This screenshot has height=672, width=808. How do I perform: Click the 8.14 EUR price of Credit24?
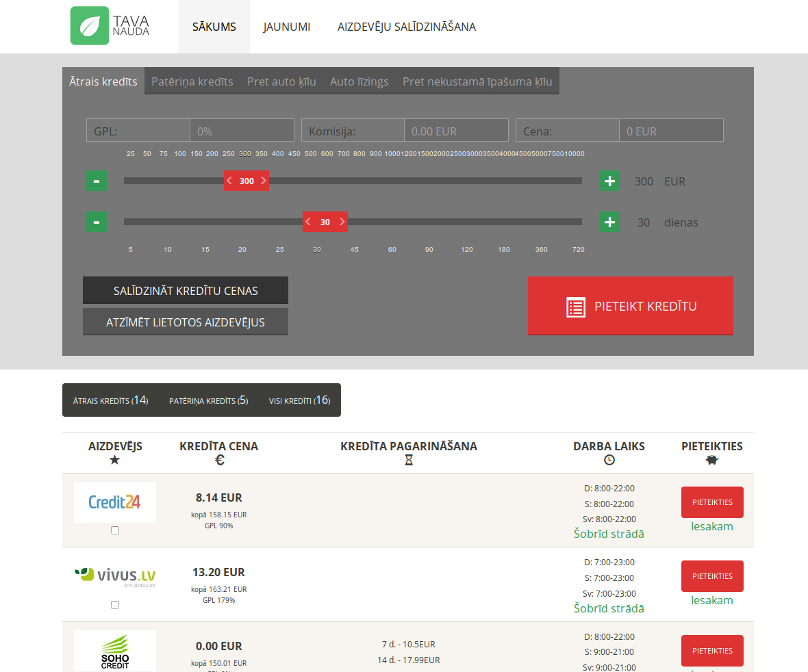click(x=218, y=497)
